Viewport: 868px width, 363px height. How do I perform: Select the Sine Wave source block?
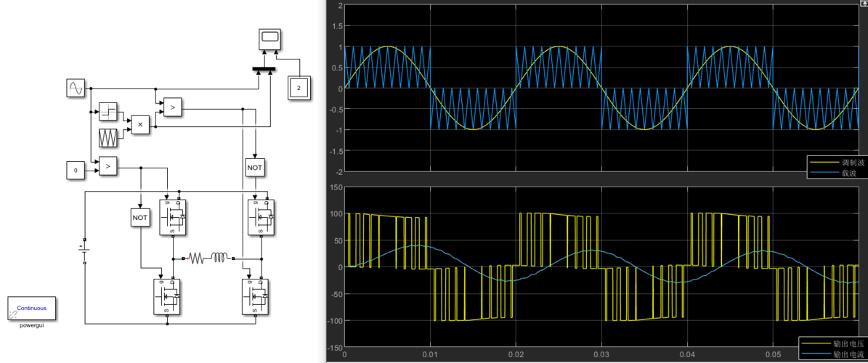(x=76, y=89)
